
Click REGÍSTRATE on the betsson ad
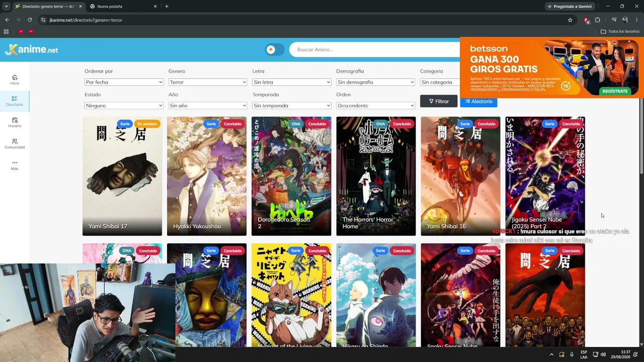pyautogui.click(x=615, y=91)
